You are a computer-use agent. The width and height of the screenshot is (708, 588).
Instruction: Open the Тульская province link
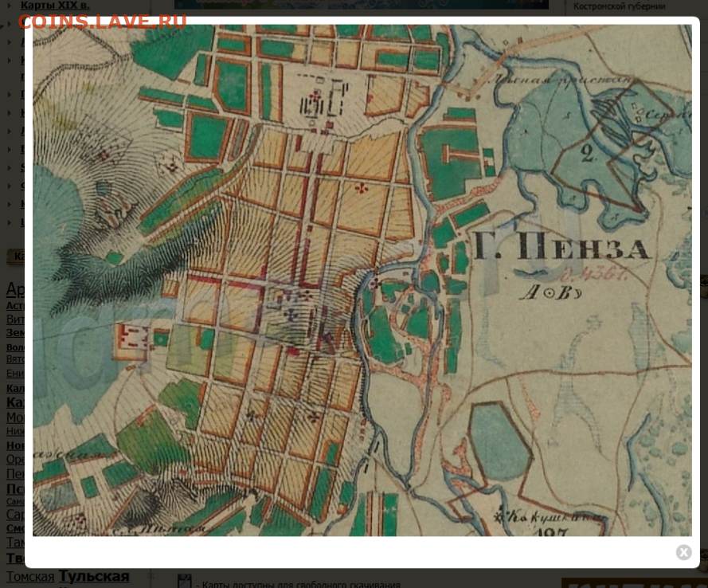tap(94, 576)
